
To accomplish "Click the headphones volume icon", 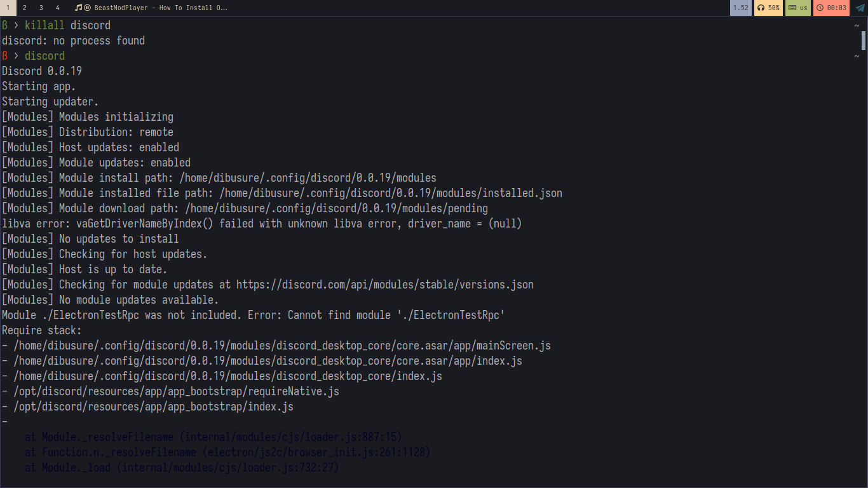I will point(760,8).
